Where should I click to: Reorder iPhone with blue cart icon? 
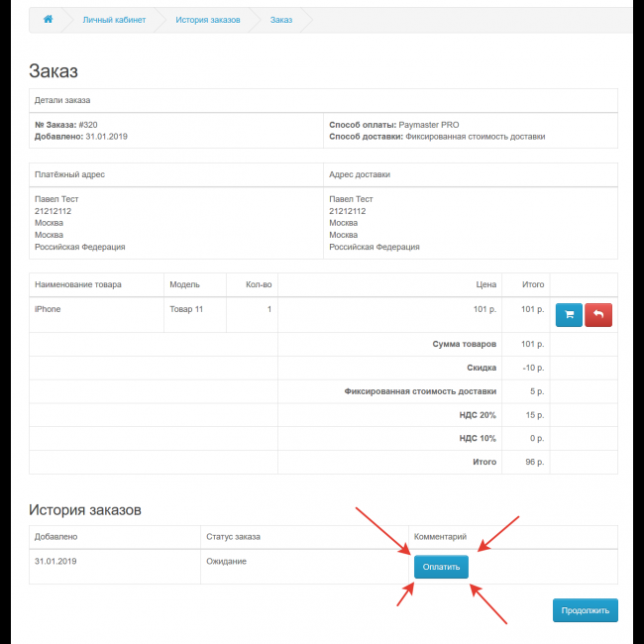(x=569, y=315)
